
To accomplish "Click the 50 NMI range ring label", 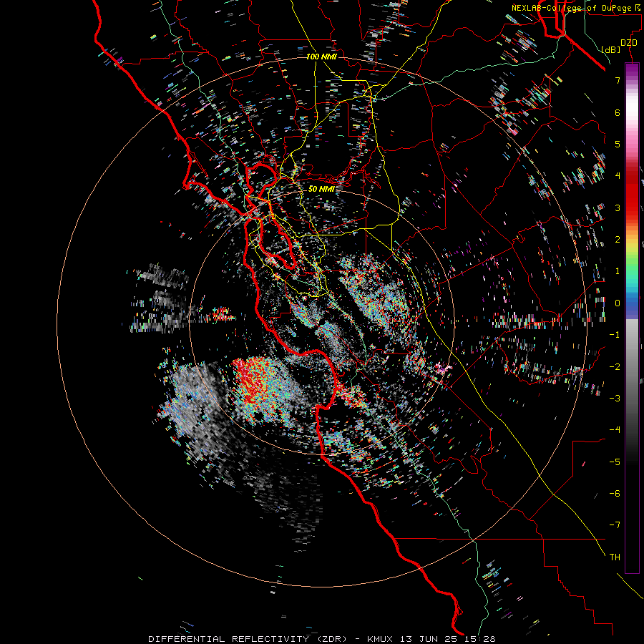I will (321, 189).
